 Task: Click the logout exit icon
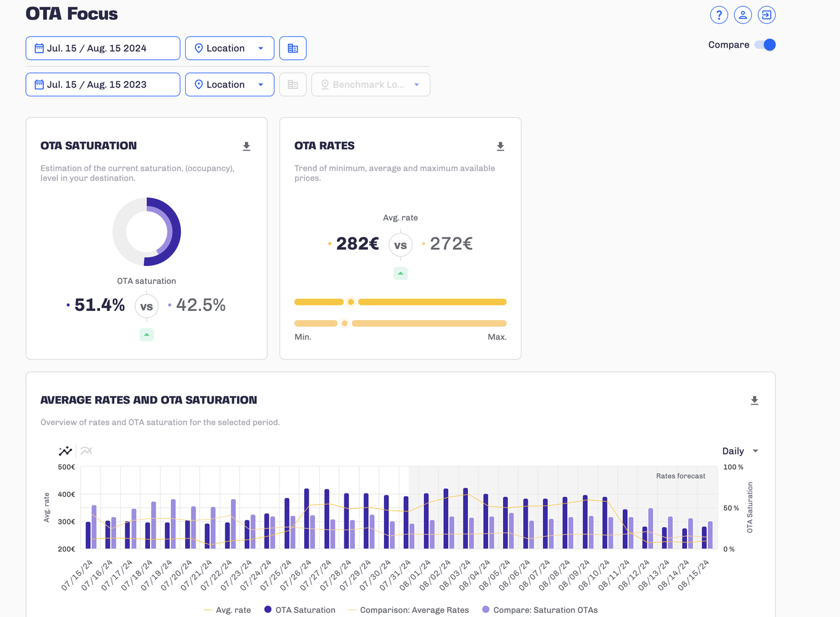(767, 15)
